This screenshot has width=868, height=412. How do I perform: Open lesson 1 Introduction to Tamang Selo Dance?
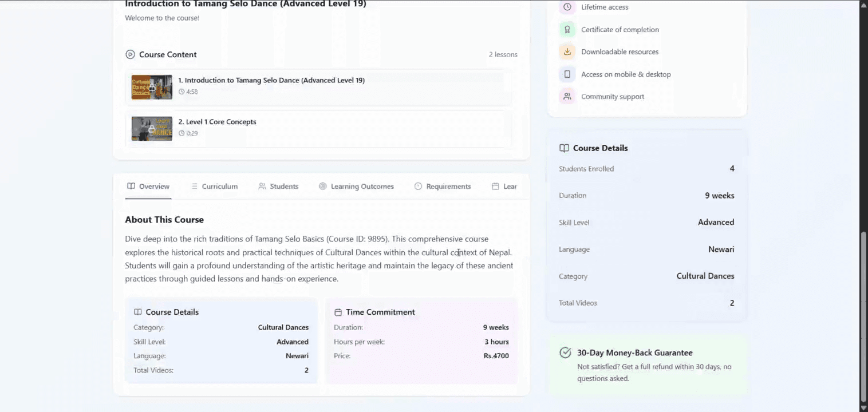318,87
